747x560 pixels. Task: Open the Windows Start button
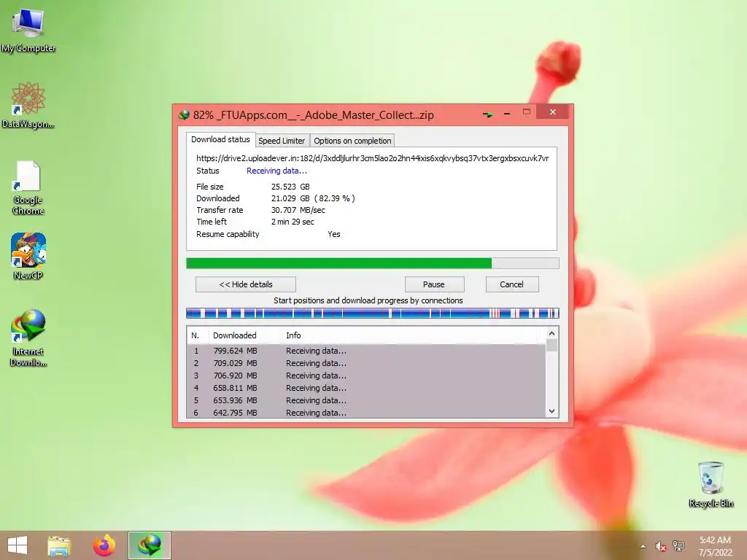pos(18,545)
